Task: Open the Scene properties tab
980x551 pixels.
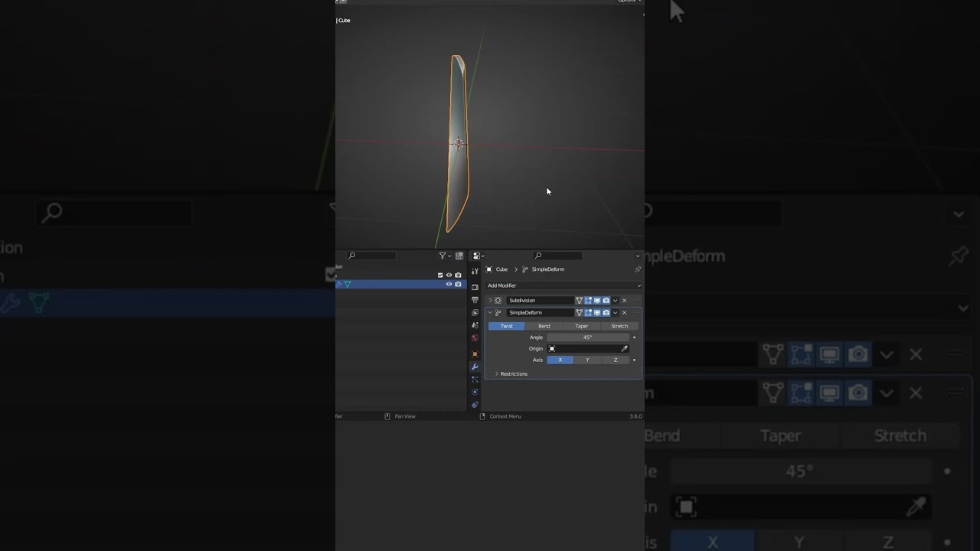Action: click(x=475, y=325)
